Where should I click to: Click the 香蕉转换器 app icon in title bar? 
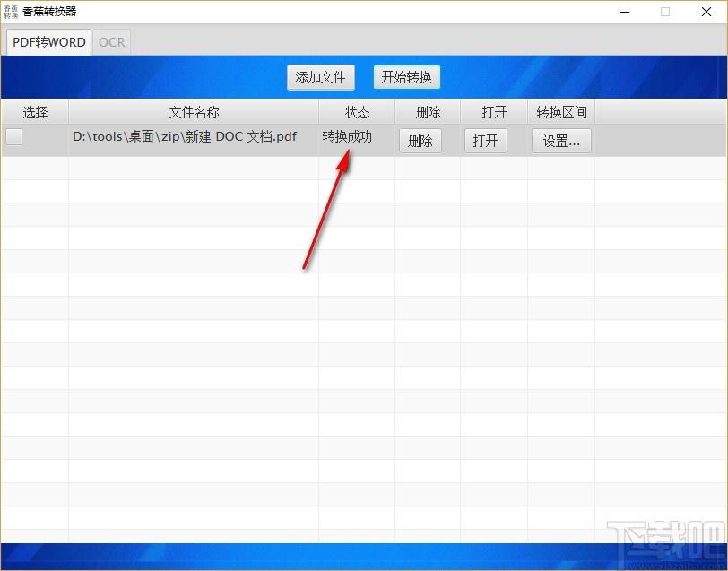pos(11,12)
